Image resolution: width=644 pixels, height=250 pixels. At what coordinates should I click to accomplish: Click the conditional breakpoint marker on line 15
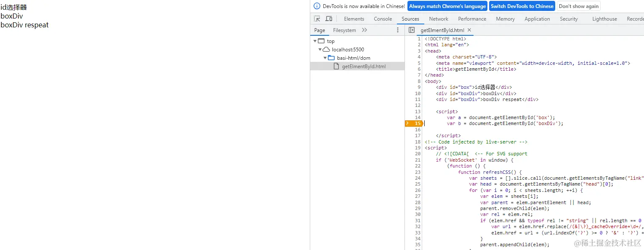(x=413, y=123)
